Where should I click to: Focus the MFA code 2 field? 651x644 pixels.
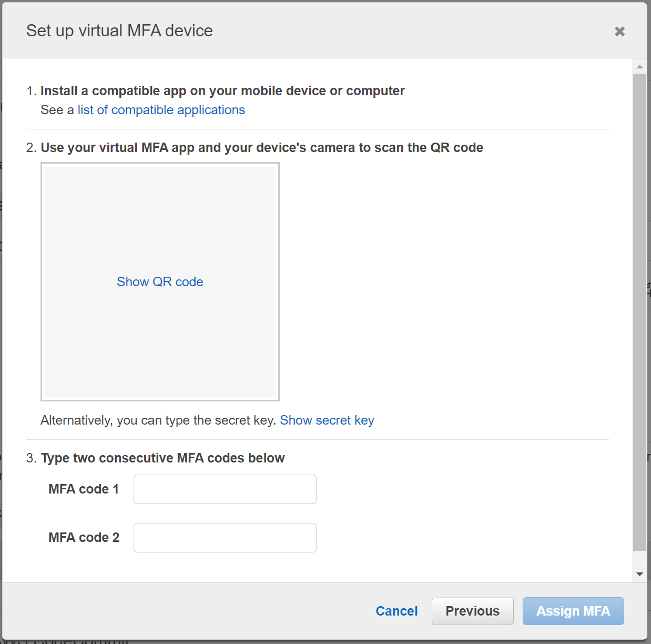pos(225,538)
